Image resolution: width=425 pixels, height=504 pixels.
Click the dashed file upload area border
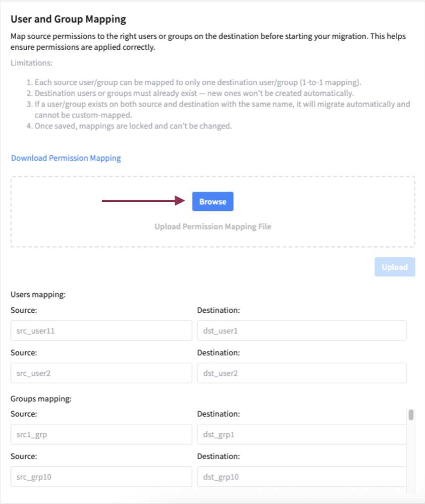[x=212, y=175]
